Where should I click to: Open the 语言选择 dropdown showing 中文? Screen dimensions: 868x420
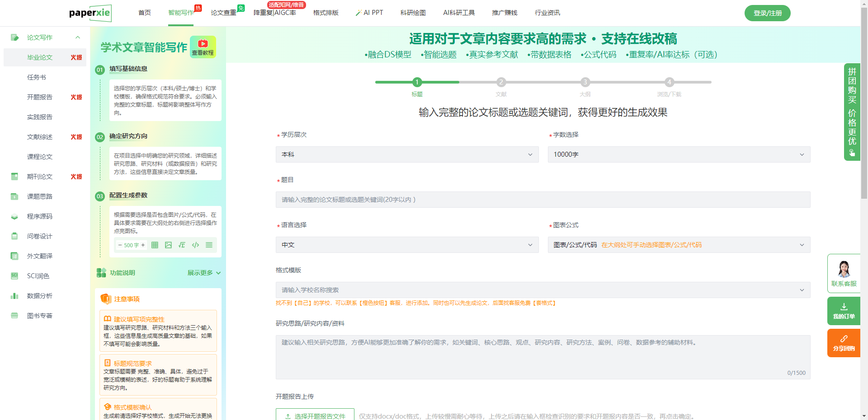coord(407,245)
